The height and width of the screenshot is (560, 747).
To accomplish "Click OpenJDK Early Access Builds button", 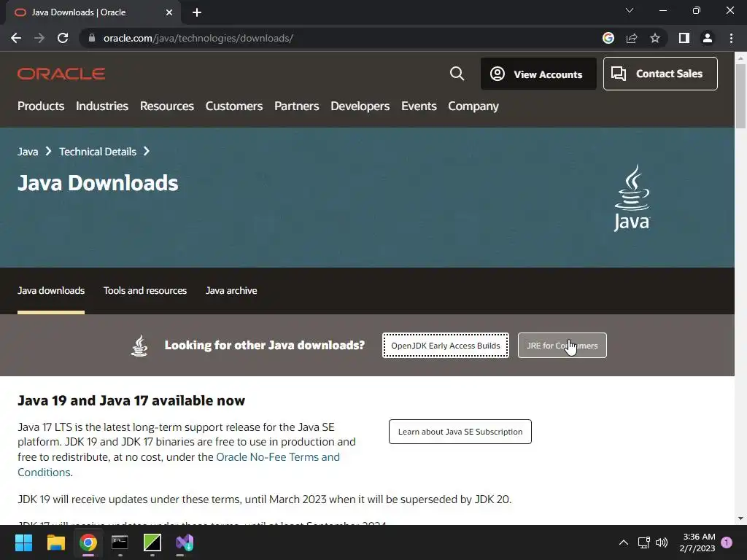I will 446,346.
